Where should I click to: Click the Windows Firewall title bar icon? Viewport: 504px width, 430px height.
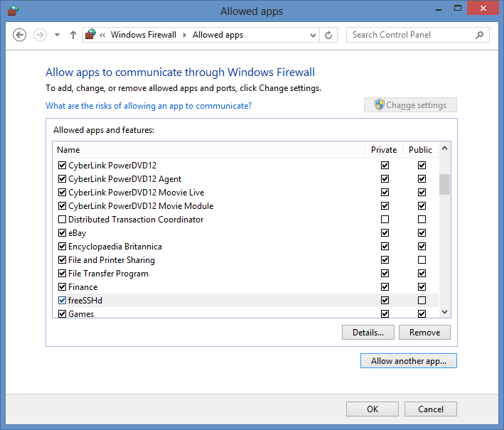tap(13, 11)
